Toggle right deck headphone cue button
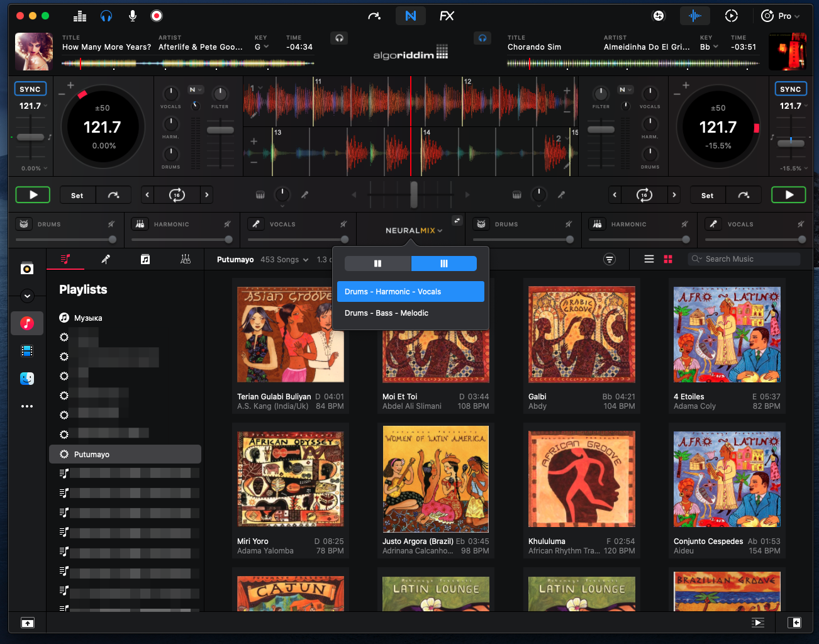Viewport: 819px width, 644px height. pos(482,38)
